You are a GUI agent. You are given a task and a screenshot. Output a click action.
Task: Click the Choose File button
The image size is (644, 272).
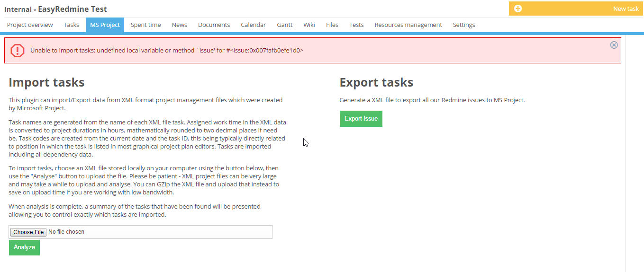(x=29, y=232)
